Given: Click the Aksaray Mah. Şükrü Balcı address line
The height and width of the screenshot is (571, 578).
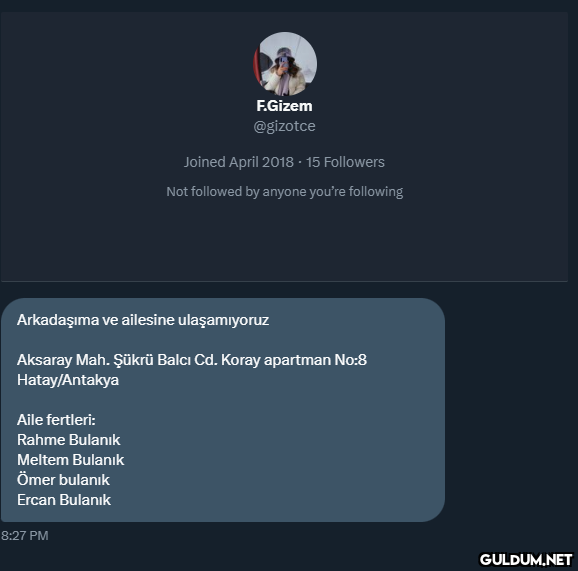Looking at the screenshot, I should click(192, 360).
